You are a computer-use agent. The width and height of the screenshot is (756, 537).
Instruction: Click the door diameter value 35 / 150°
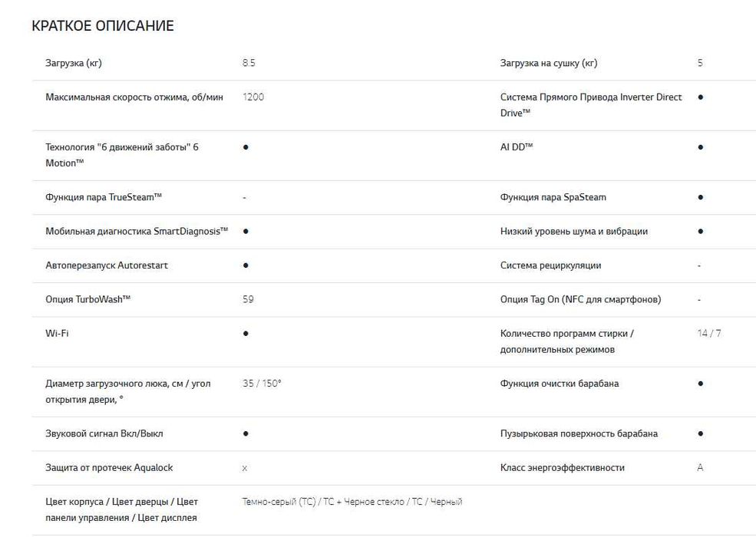[262, 384]
